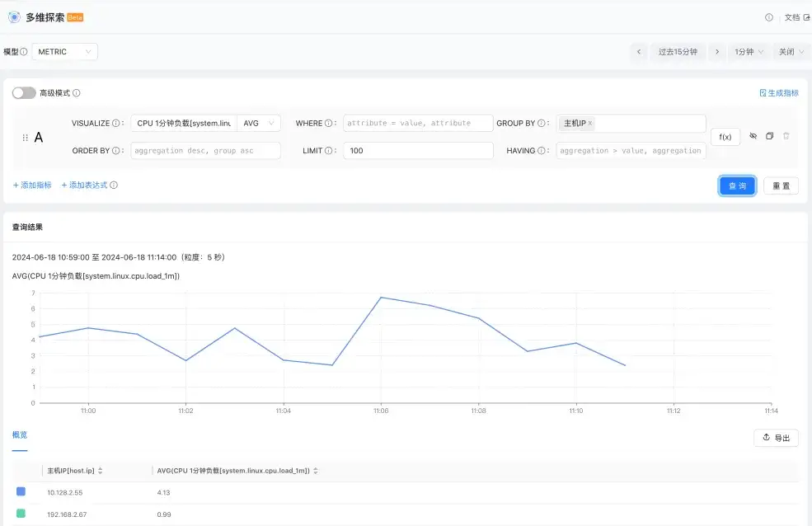
Task: Sort by the 主机IP[host.ip] column
Action: [101, 471]
